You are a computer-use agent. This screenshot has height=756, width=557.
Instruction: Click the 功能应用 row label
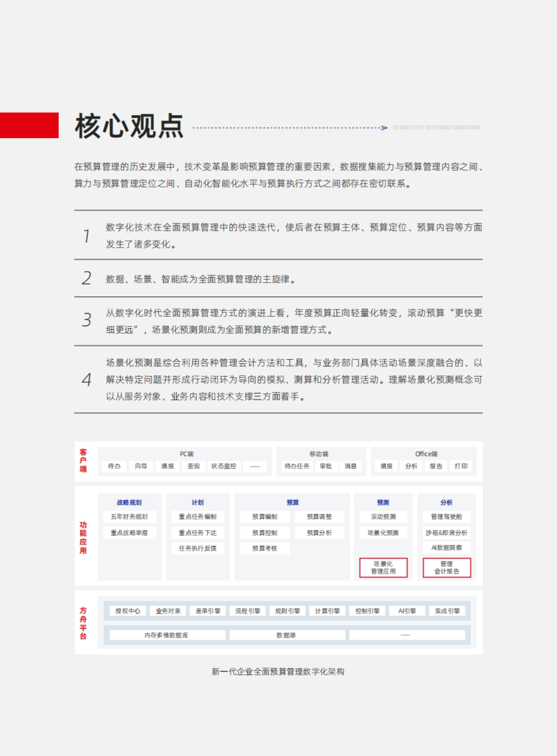click(83, 538)
